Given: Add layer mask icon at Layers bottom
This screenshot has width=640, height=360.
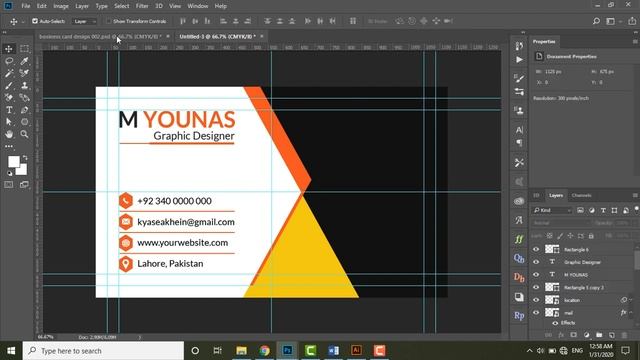Looking at the screenshot, I should tap(573, 335).
